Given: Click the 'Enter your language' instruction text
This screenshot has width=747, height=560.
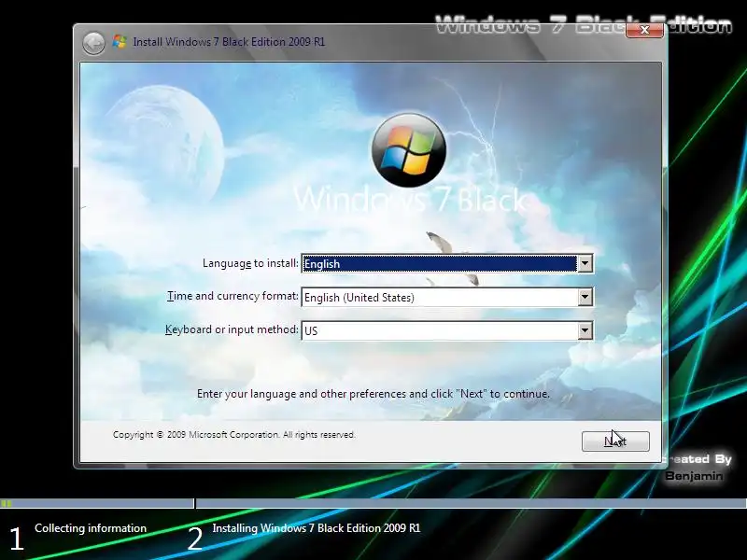Looking at the screenshot, I should (373, 394).
